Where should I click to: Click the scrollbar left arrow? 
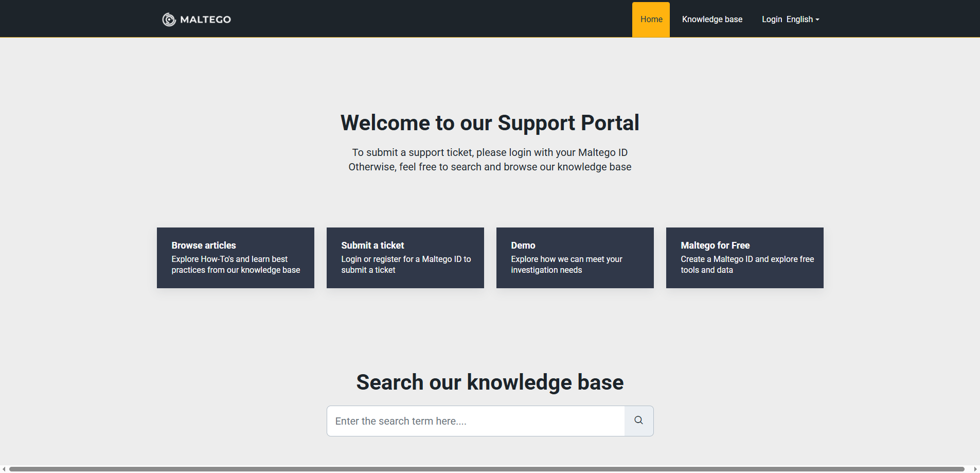(x=4, y=469)
